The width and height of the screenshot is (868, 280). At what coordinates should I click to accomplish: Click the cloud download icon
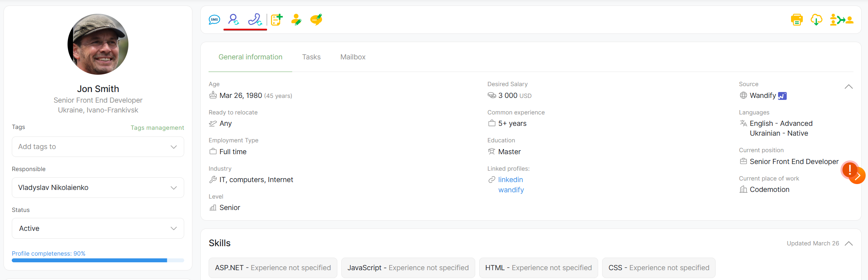pyautogui.click(x=816, y=20)
